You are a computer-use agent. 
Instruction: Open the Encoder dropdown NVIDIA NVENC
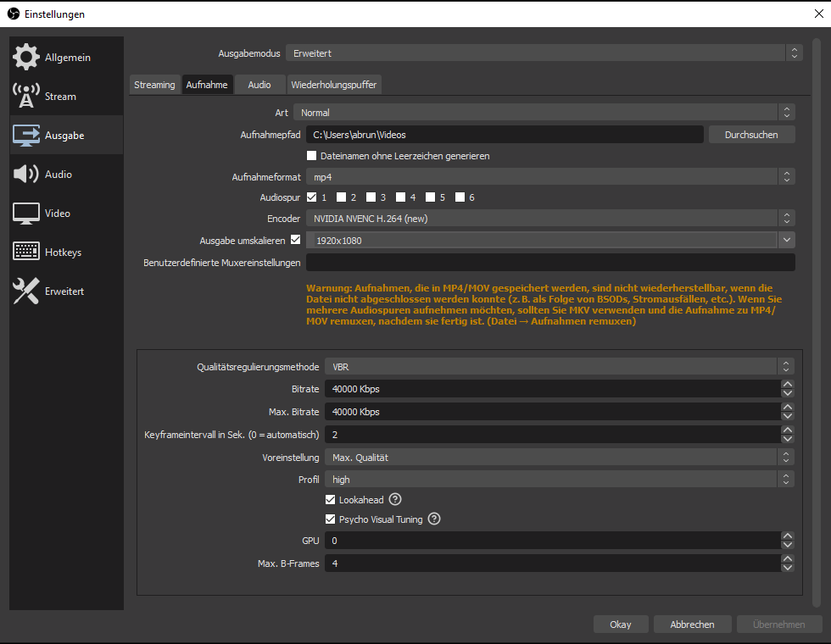point(550,219)
